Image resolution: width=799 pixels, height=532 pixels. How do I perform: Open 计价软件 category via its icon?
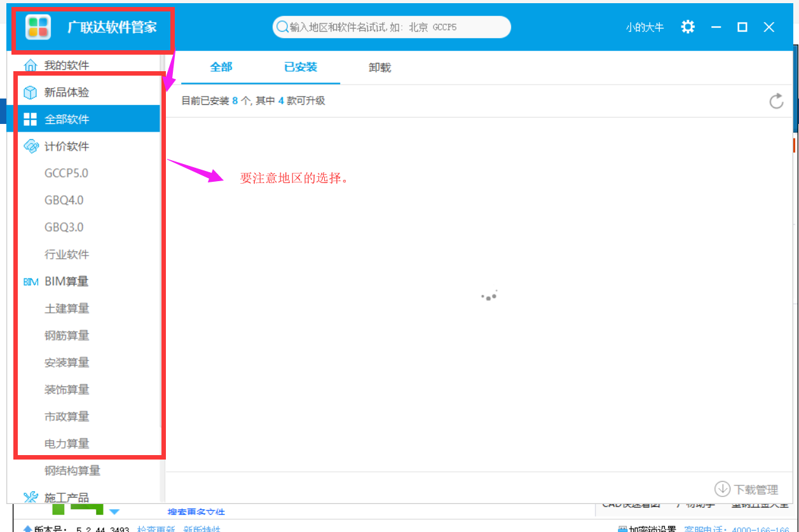31,146
